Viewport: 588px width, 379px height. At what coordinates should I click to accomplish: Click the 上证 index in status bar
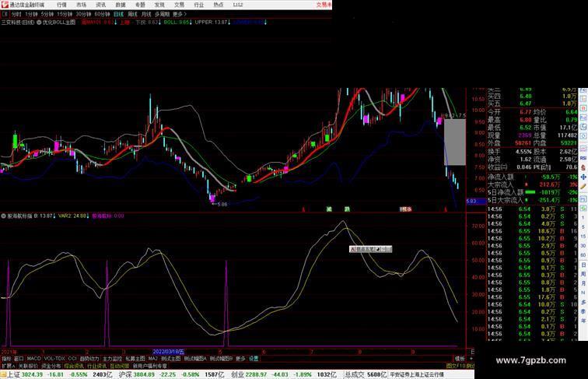point(14,374)
